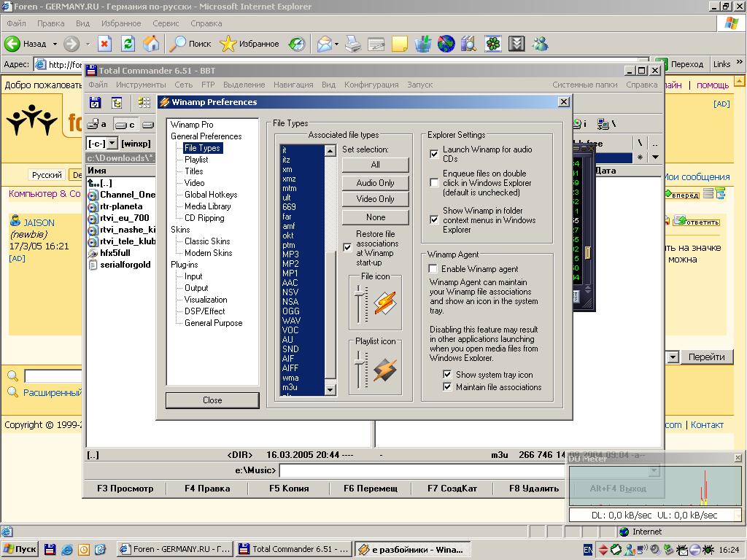
Task: Adjust the Playlist icon slider
Action: [x=360, y=364]
